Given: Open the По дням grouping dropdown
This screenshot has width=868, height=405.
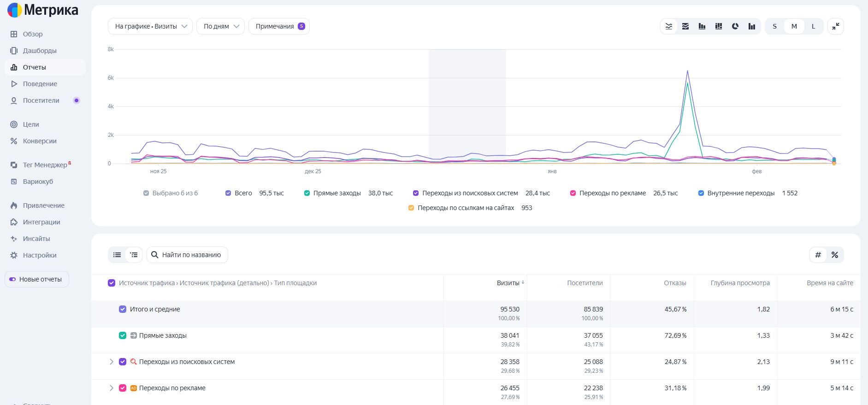Looking at the screenshot, I should pyautogui.click(x=220, y=26).
